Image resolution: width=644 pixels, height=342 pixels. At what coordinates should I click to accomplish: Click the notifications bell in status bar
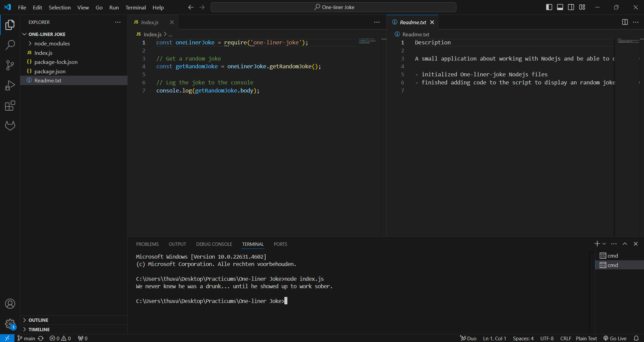point(636,338)
